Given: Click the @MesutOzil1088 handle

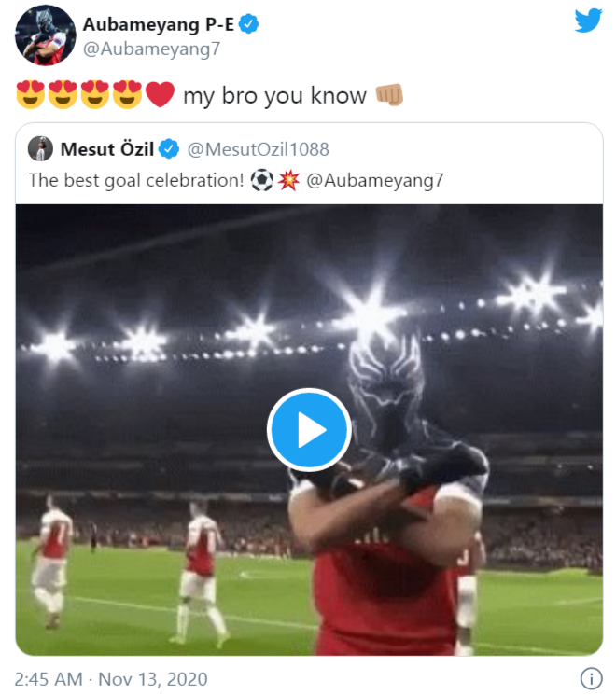Looking at the screenshot, I should click(258, 149).
